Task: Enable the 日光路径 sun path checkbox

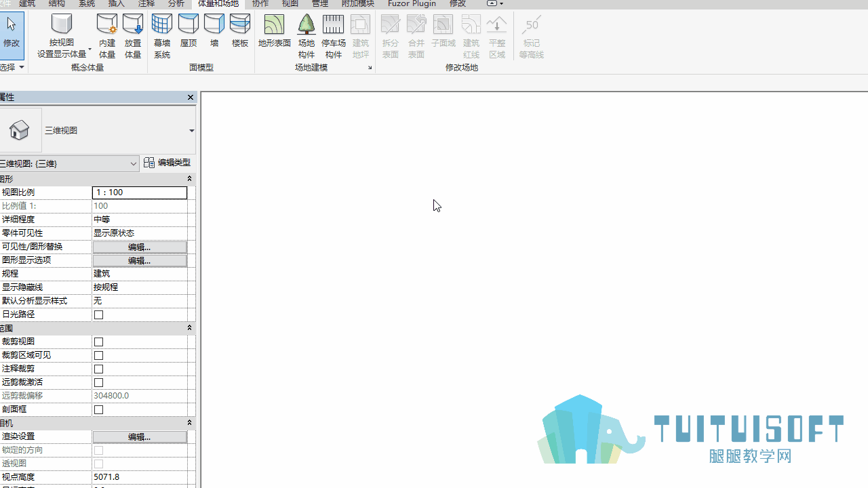Action: pos(99,314)
